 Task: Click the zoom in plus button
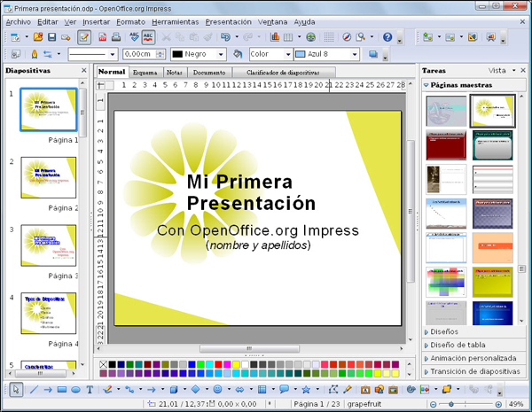click(x=498, y=404)
